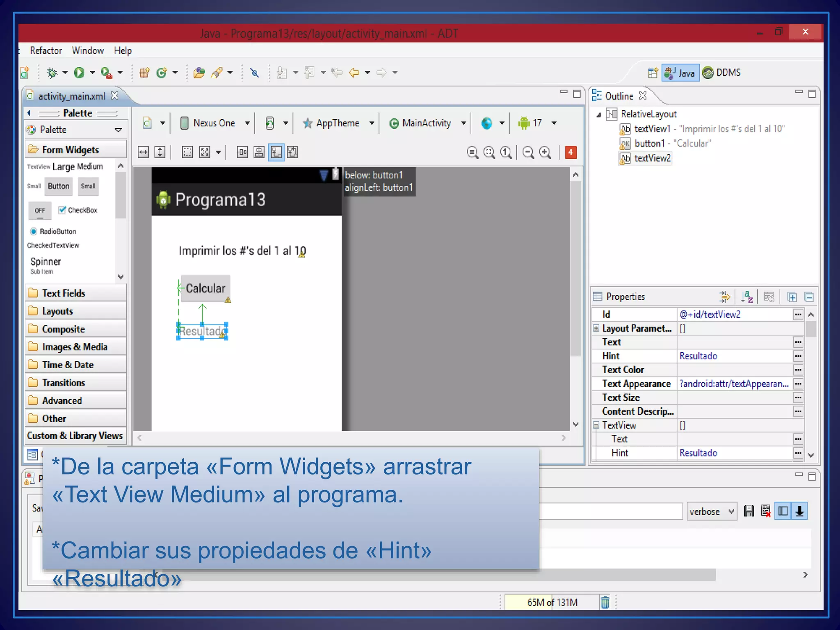This screenshot has width=840, height=630.
Task: Open the Help menu
Action: coord(123,50)
